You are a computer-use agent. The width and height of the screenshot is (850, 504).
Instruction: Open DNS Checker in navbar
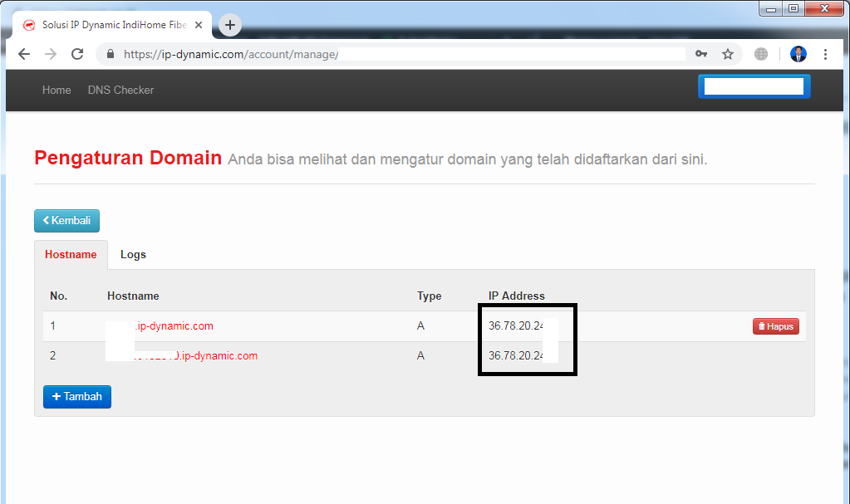point(120,90)
